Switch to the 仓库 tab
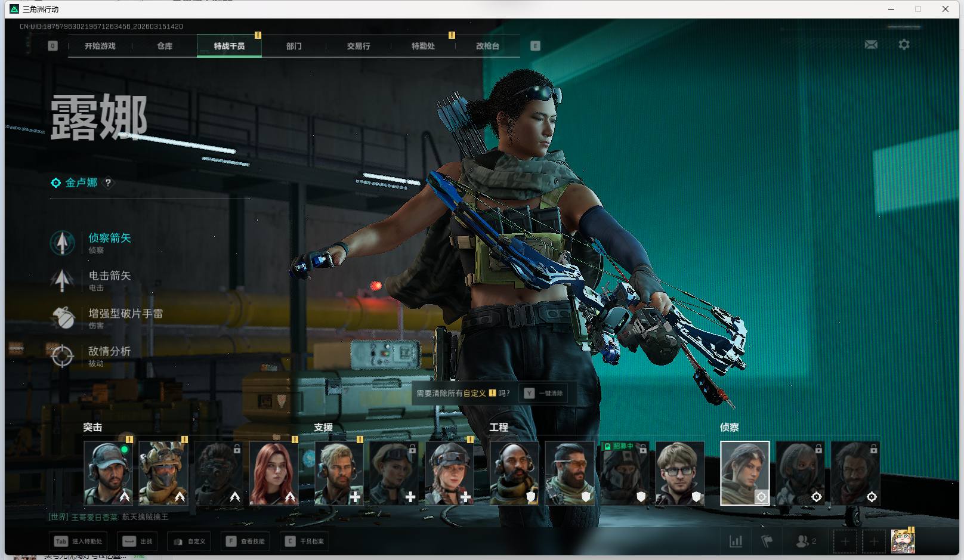 pos(165,46)
